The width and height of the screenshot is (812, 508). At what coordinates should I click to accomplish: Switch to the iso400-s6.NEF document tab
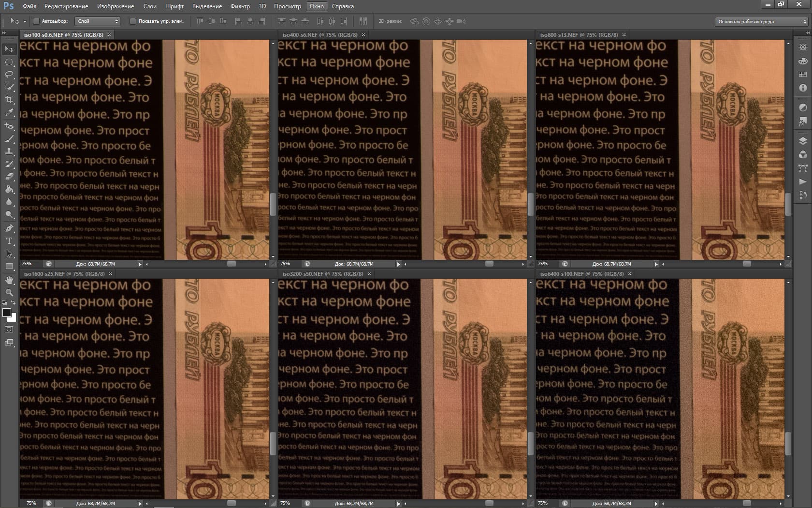[320, 35]
